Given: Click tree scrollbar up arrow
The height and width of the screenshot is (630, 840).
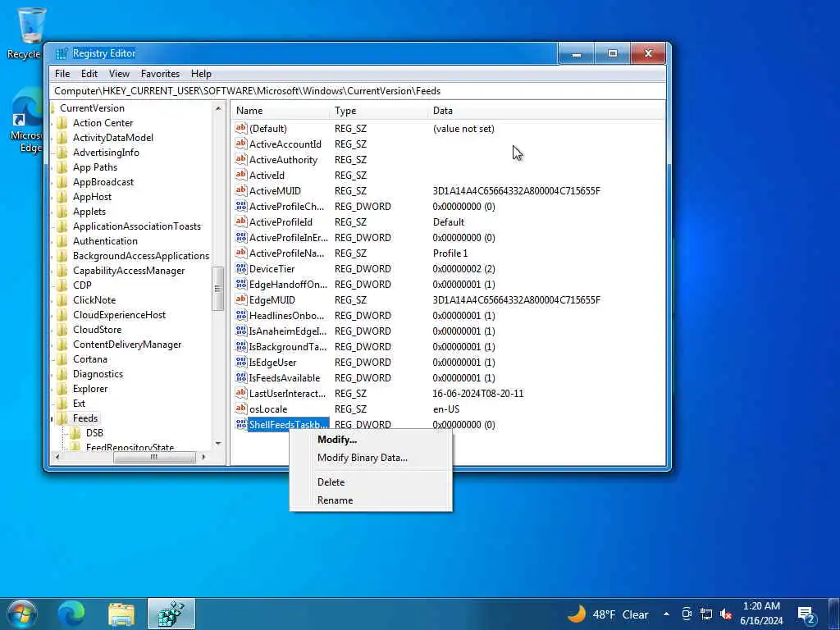Looking at the screenshot, I should 218,109.
